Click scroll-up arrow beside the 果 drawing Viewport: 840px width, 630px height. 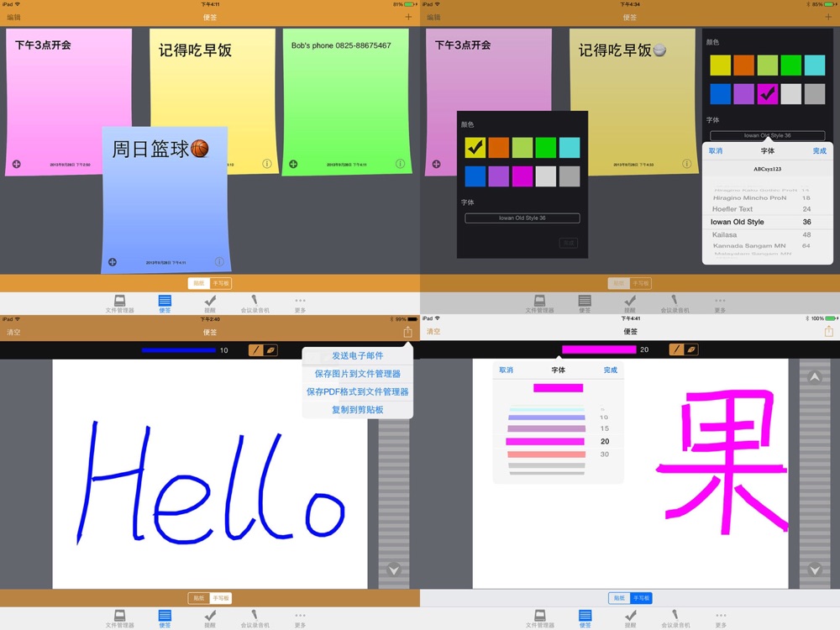[x=813, y=378]
